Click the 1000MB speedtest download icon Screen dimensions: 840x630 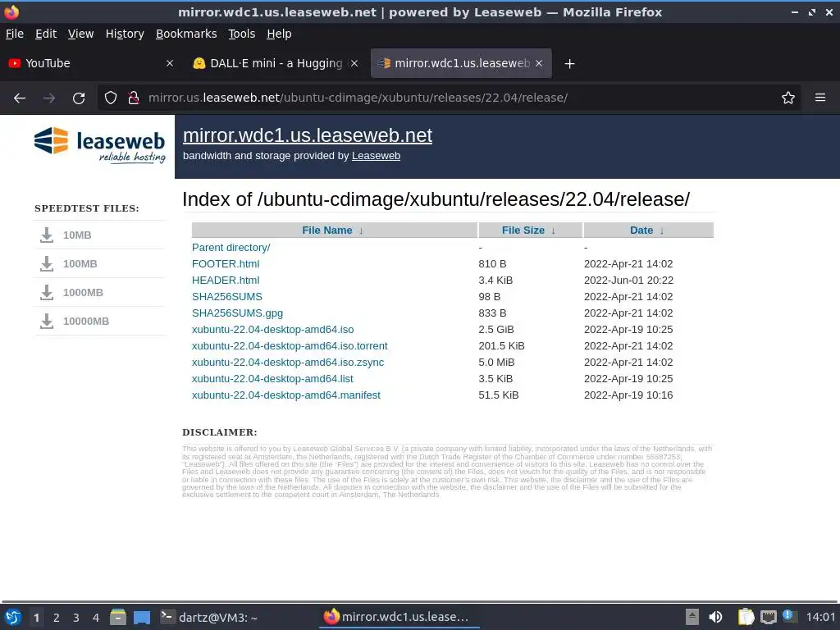pyautogui.click(x=47, y=293)
